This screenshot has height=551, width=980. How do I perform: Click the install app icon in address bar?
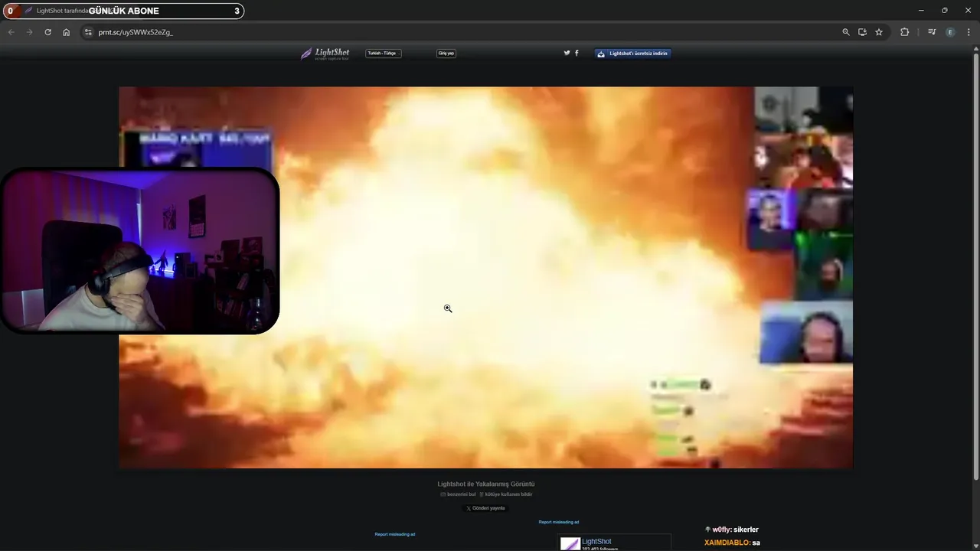coord(862,32)
